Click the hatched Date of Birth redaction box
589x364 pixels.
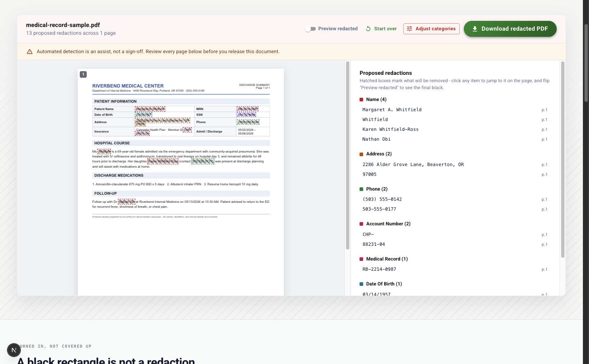[x=144, y=115]
